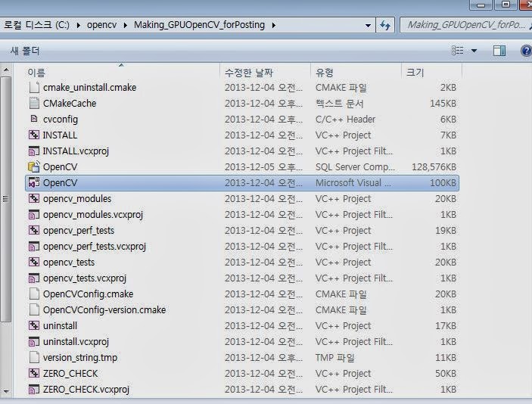532x404 pixels.
Task: Click the opencv_modules.vcxproj filter icon
Action: pos(34,214)
